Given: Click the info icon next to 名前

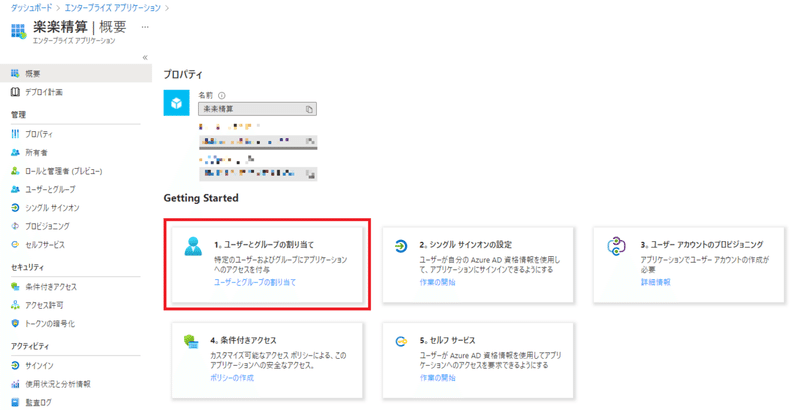Looking at the screenshot, I should pyautogui.click(x=221, y=95).
